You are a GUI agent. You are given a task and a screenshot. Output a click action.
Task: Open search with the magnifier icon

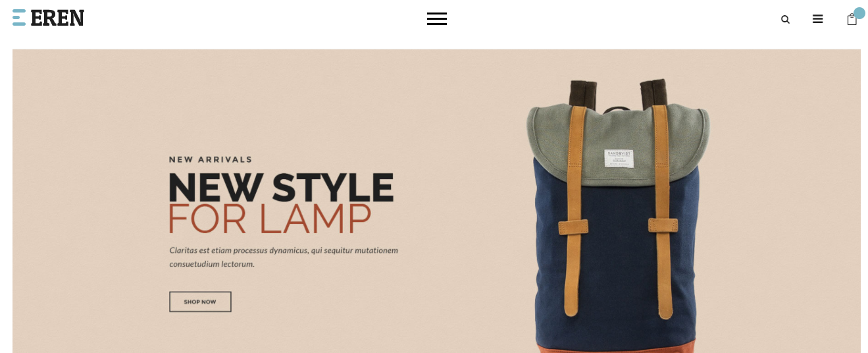click(785, 20)
